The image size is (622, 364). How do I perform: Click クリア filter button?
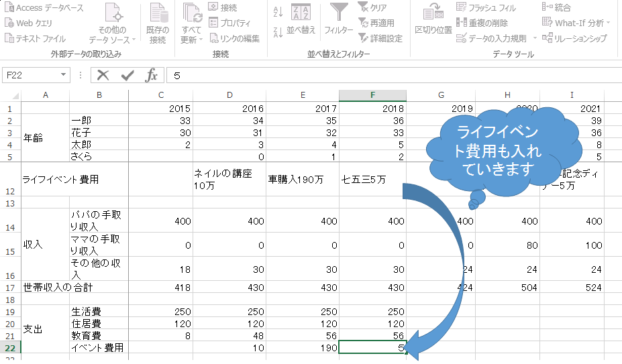[x=372, y=7]
